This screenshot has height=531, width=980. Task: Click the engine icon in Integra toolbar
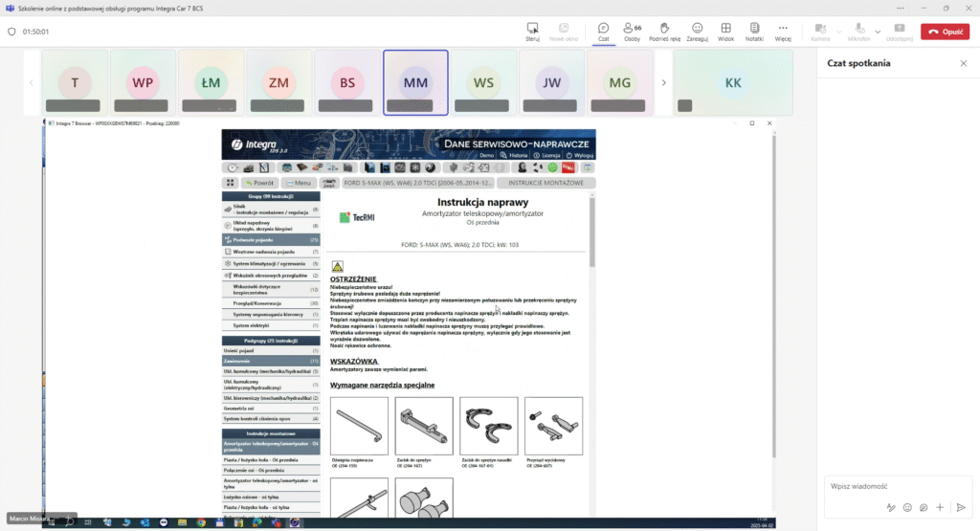point(248,167)
